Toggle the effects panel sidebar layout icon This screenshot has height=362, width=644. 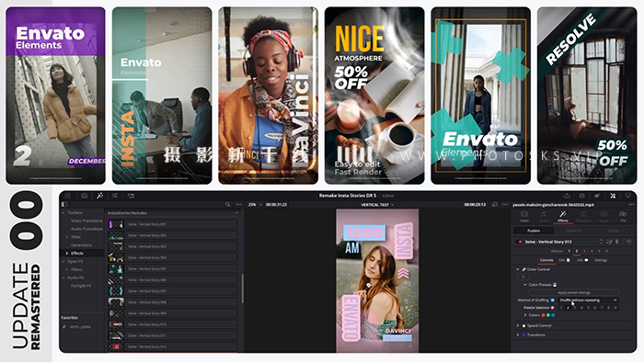pos(64,204)
